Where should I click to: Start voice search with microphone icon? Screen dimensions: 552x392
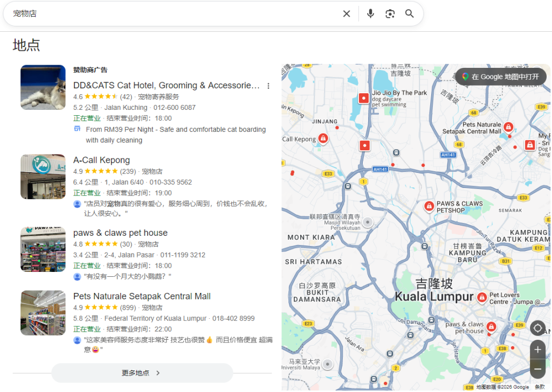[370, 13]
